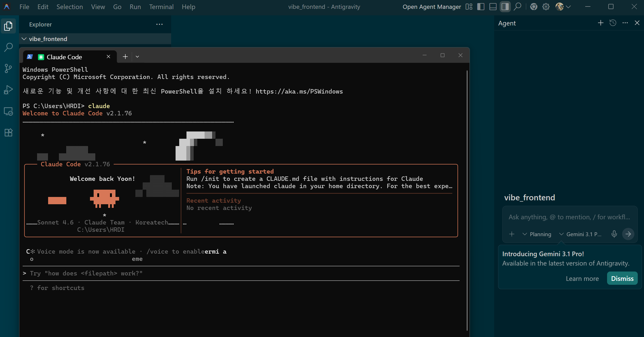644x337 pixels.
Task: Open the Source Control view
Action: point(8,69)
